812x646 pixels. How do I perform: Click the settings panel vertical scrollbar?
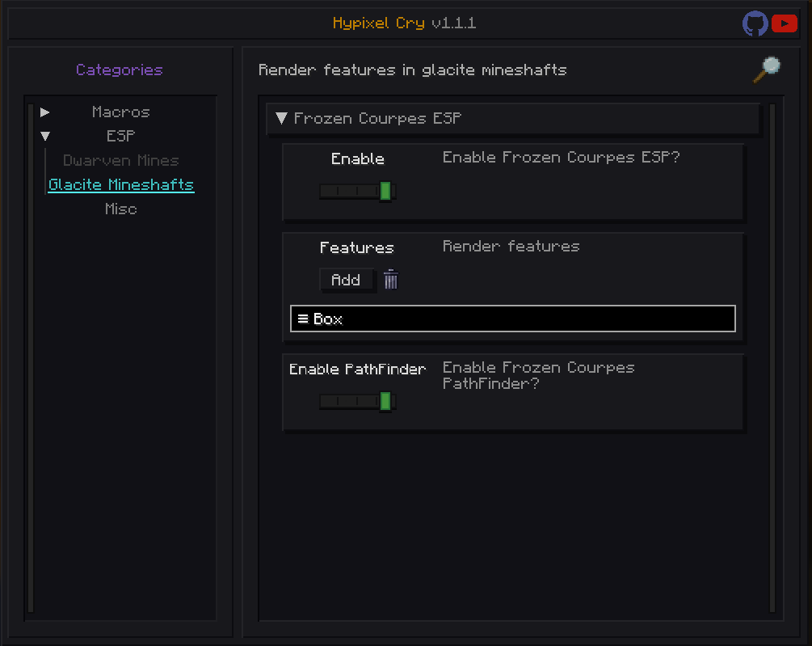tap(772, 356)
